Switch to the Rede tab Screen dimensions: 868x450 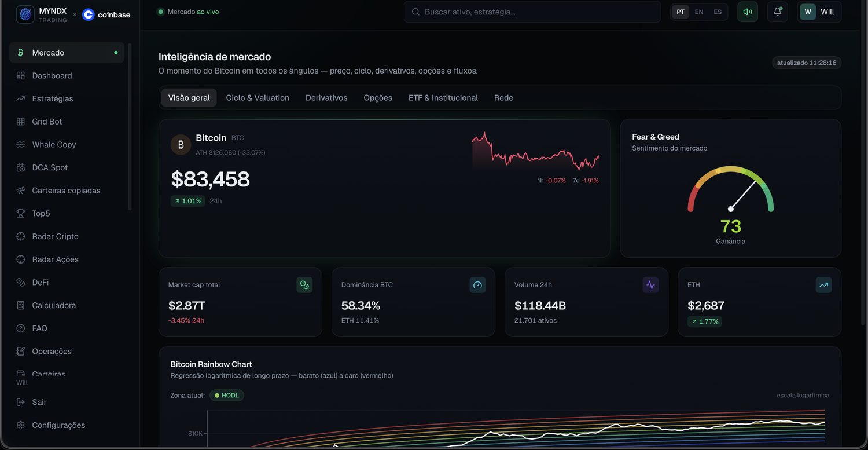pyautogui.click(x=503, y=98)
